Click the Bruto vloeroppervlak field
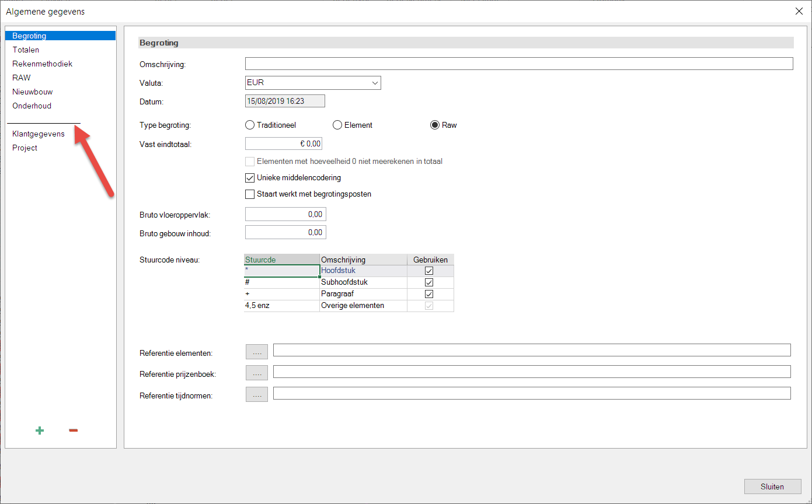 tap(285, 214)
